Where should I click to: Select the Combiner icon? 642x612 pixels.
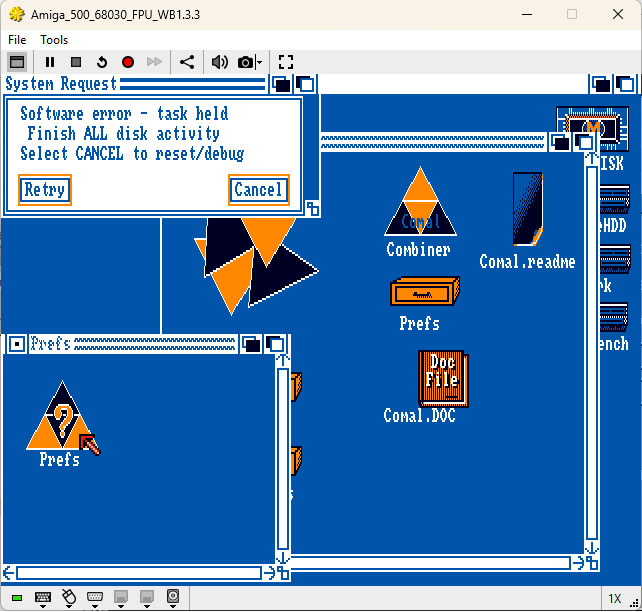click(420, 212)
